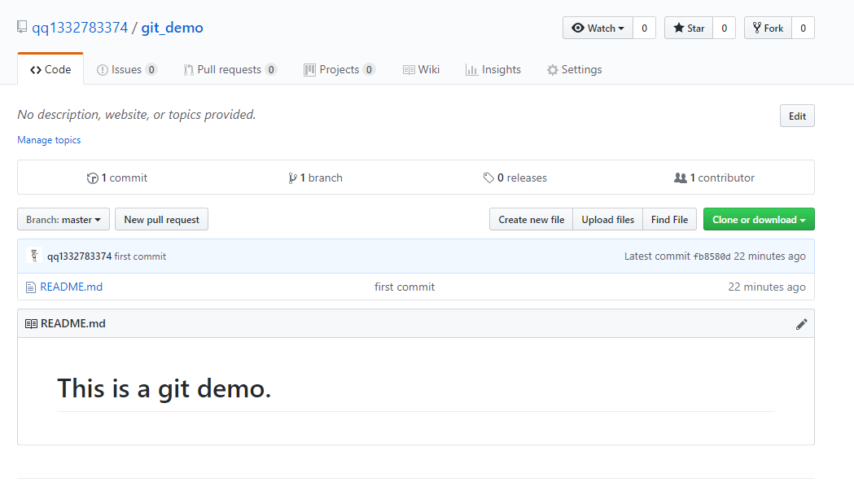View the Insights tab
The image size is (854, 504).
click(x=493, y=70)
